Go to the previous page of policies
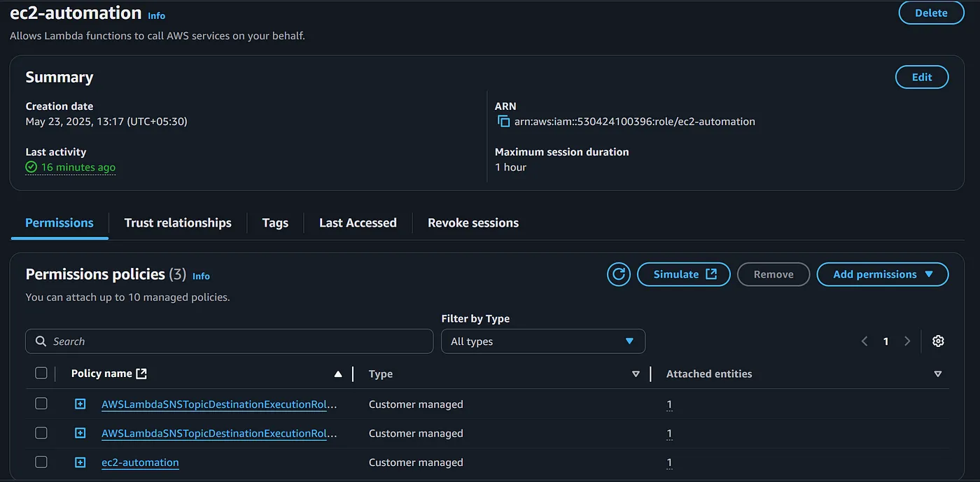The height and width of the screenshot is (482, 980). (x=864, y=341)
